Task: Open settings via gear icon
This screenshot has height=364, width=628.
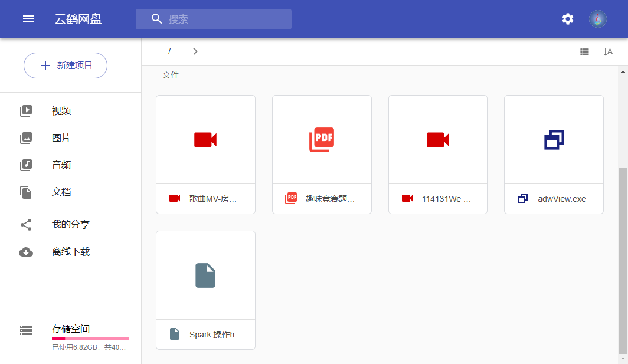Action: [567, 19]
